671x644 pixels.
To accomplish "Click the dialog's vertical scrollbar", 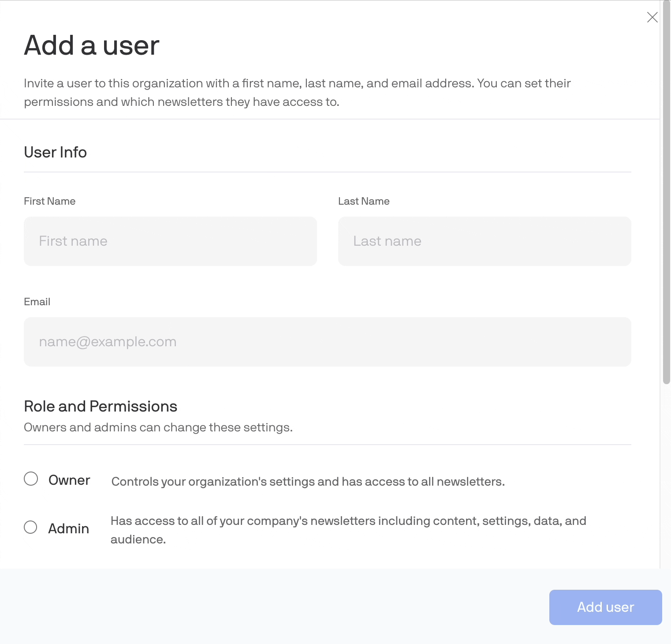I will tap(667, 192).
